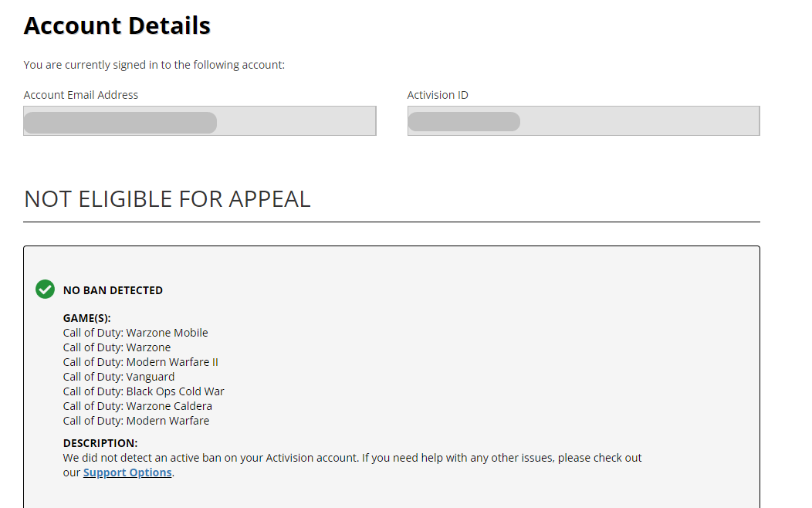Image resolution: width=812 pixels, height=508 pixels.
Task: Click the Account Email Address field
Action: 199,121
